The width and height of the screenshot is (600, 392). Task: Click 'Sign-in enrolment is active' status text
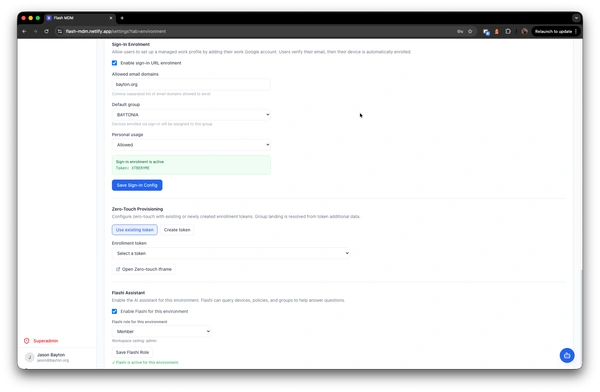[x=140, y=162]
